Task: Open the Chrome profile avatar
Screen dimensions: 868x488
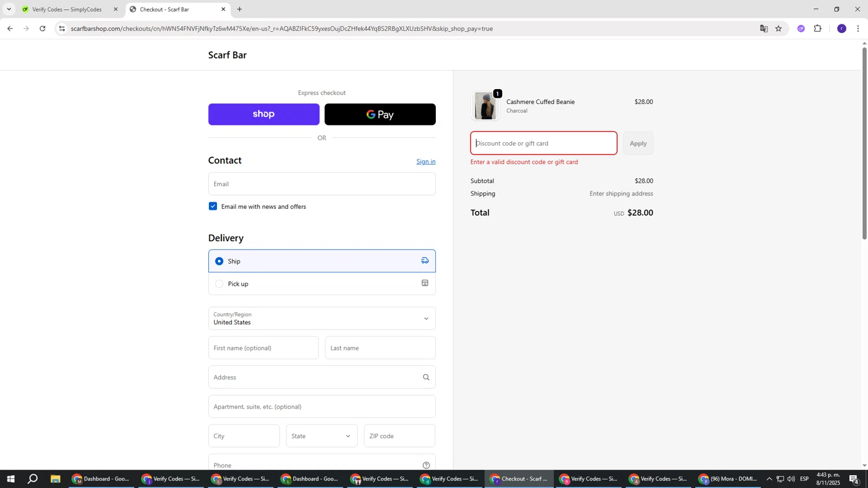Action: [x=841, y=28]
